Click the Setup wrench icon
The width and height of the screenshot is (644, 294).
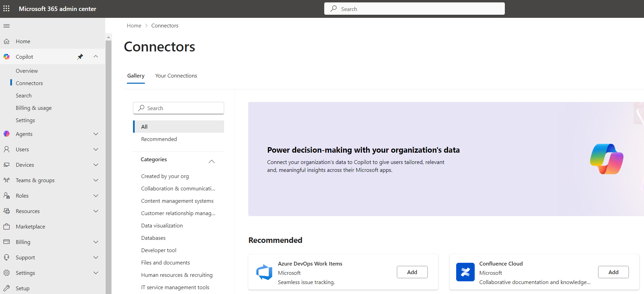coord(7,288)
